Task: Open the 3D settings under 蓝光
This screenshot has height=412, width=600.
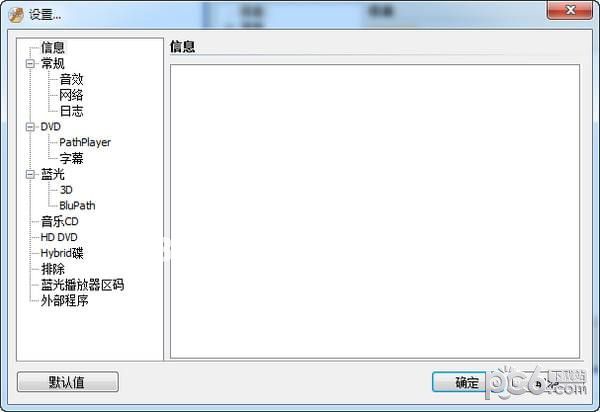Action: 66,190
